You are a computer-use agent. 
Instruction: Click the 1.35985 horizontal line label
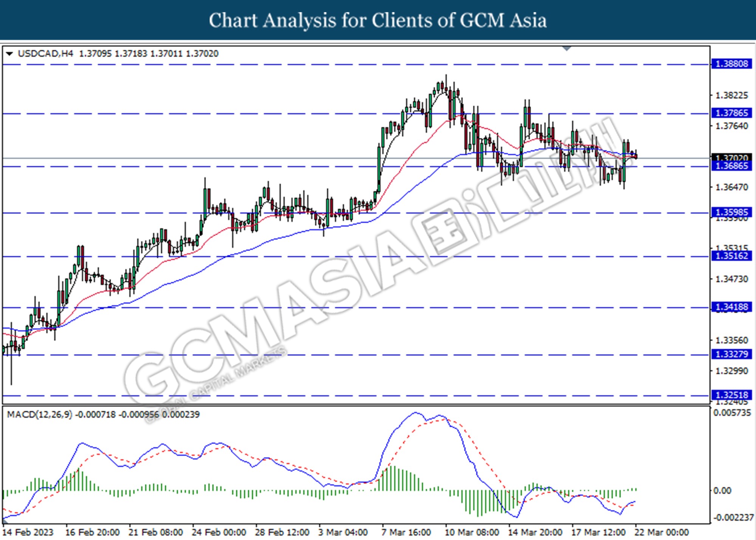click(731, 212)
